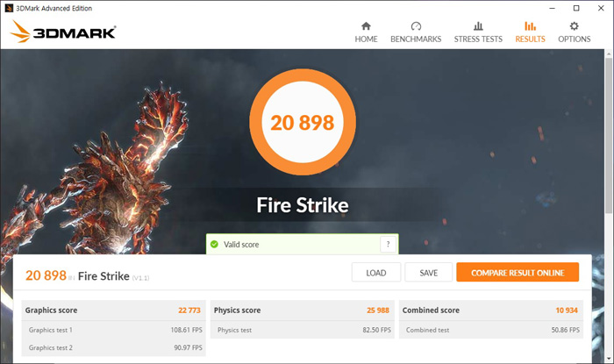Click the LOAD button
The width and height of the screenshot is (614, 364).
(x=376, y=273)
